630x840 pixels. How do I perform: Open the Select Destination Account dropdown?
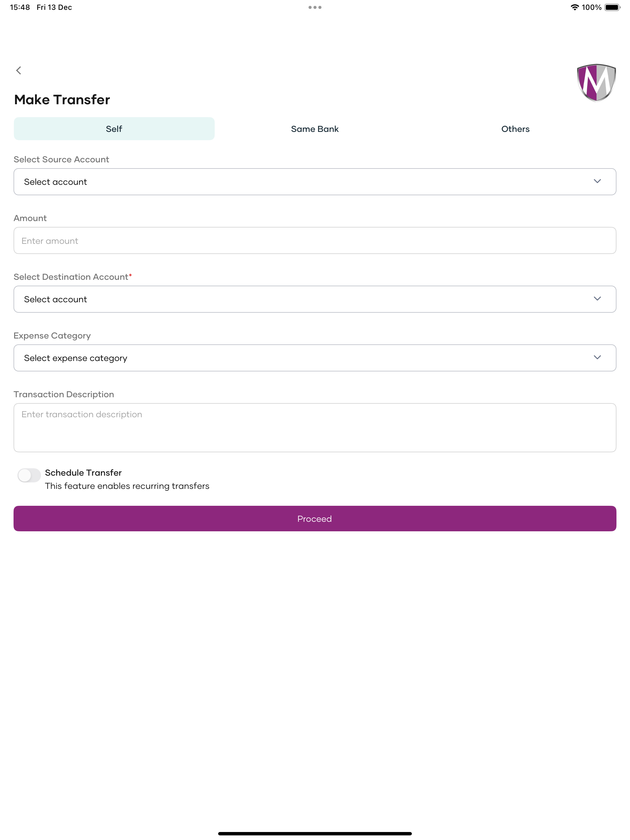pos(315,299)
